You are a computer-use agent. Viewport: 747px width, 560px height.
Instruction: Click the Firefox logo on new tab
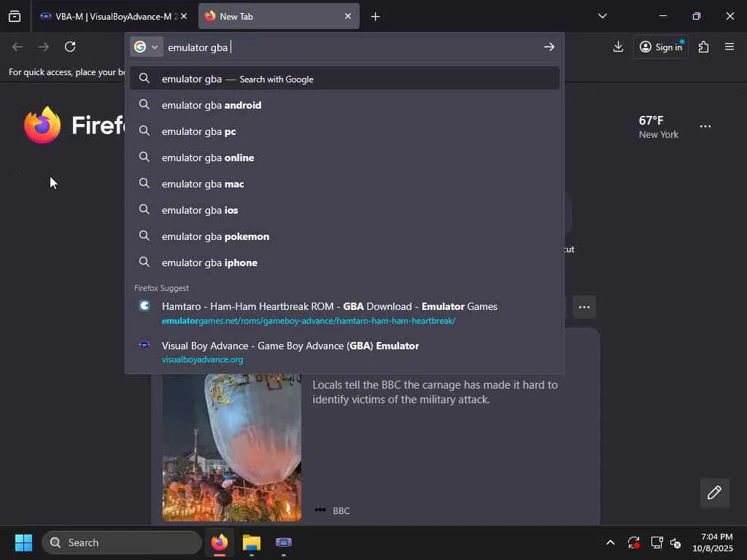pyautogui.click(x=42, y=125)
